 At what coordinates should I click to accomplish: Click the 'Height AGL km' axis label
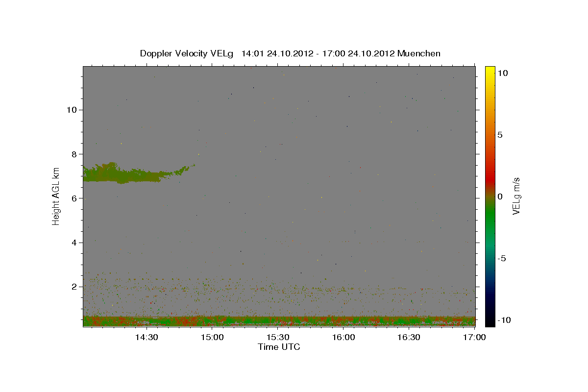[x=56, y=196]
